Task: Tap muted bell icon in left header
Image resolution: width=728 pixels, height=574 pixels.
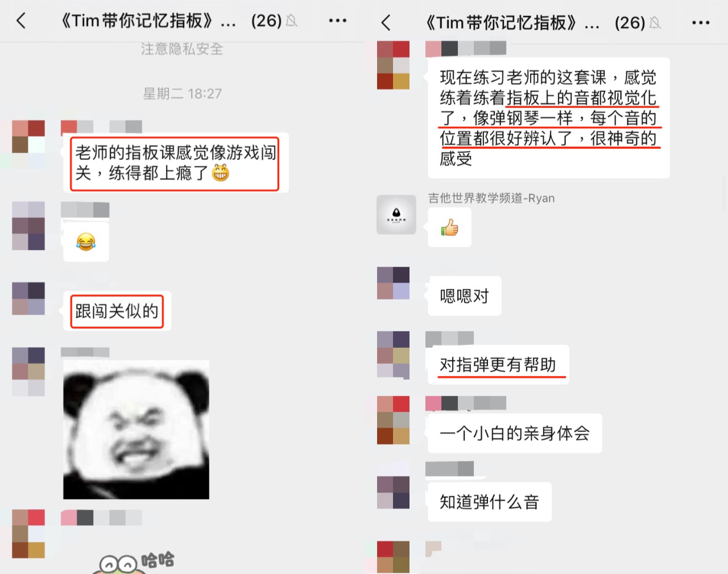Action: click(x=292, y=21)
